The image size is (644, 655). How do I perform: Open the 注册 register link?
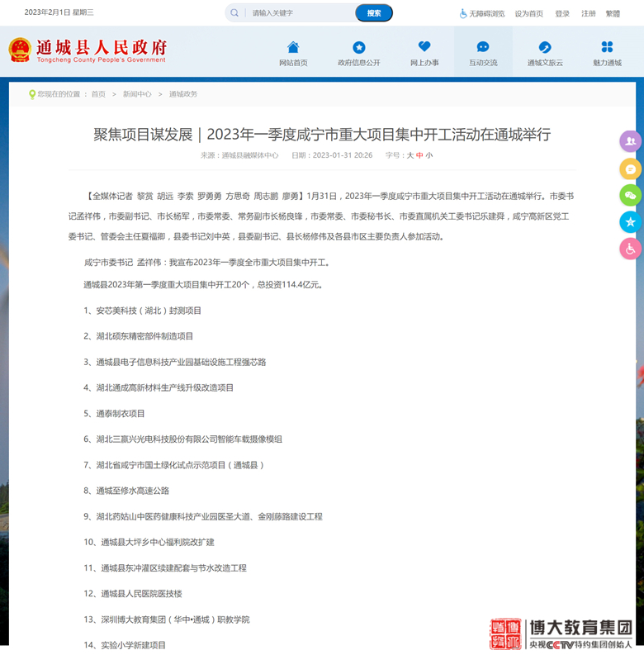pyautogui.click(x=588, y=14)
